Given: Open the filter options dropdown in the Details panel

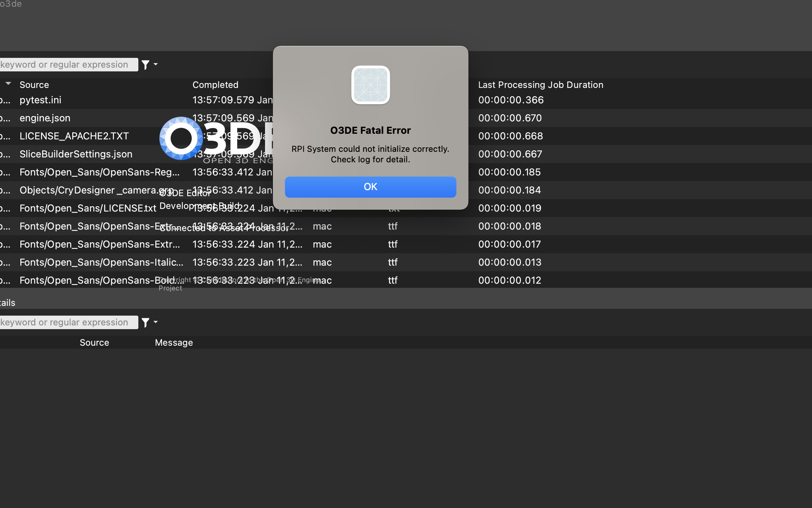Looking at the screenshot, I should click(x=155, y=322).
